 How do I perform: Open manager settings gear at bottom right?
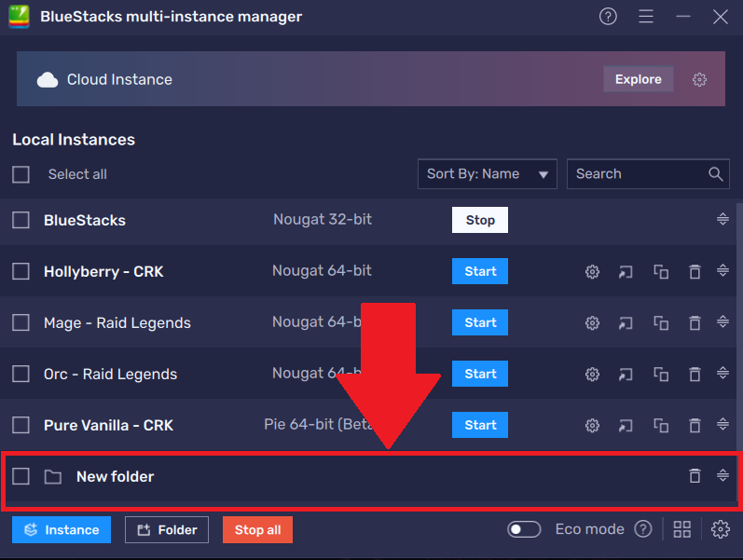(721, 529)
